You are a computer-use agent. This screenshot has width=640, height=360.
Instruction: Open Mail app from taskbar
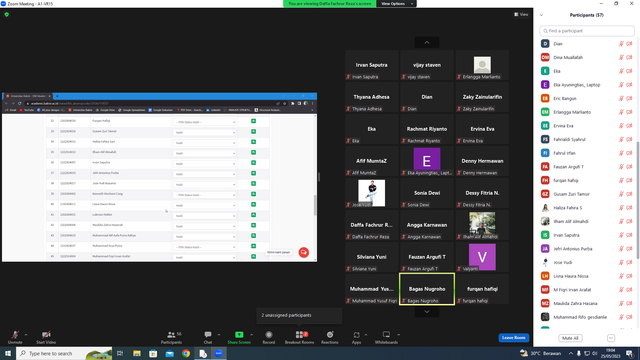(169, 353)
